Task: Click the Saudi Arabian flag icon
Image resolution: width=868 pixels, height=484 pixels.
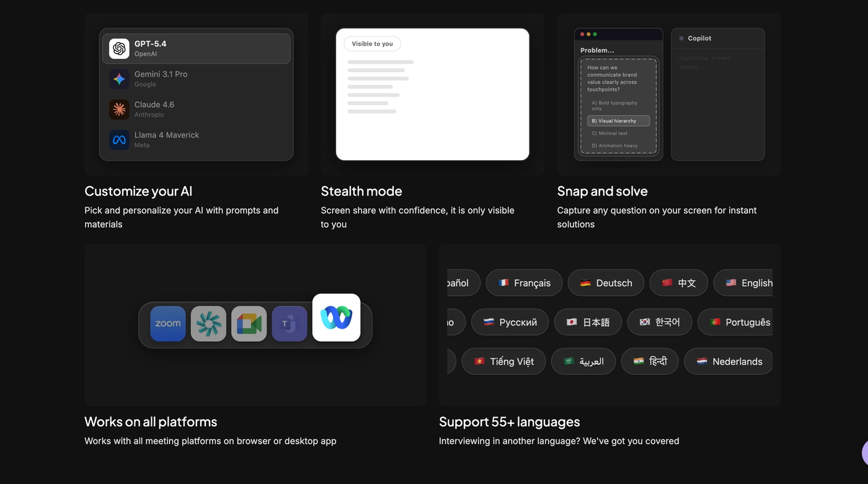Action: [x=569, y=361]
